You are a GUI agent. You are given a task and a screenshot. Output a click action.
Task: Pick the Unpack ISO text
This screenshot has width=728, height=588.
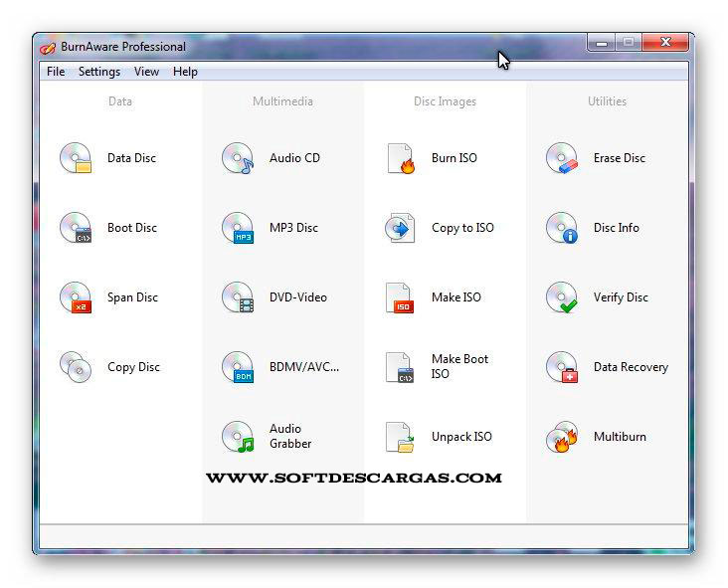tap(461, 437)
